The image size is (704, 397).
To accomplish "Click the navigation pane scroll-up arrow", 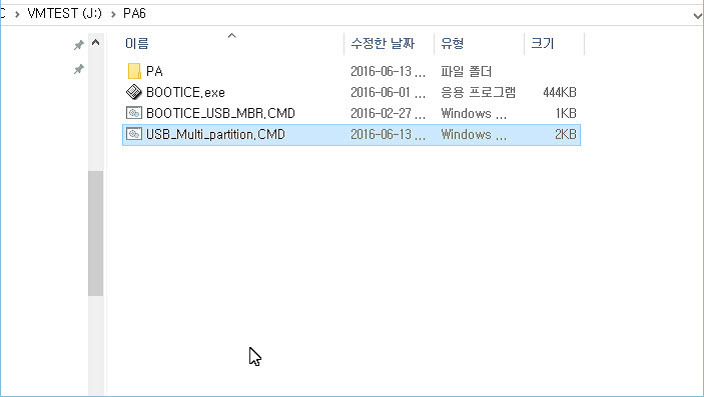I will click(x=95, y=43).
